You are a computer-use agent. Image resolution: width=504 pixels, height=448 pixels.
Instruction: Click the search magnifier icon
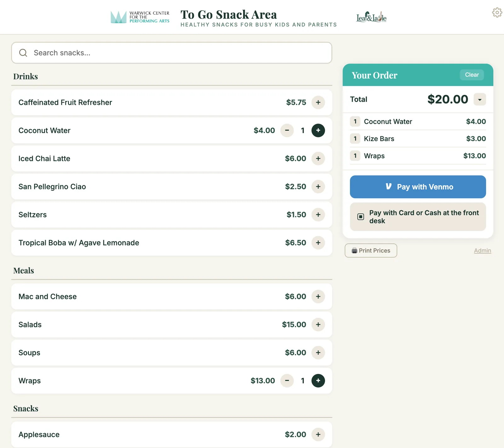23,53
